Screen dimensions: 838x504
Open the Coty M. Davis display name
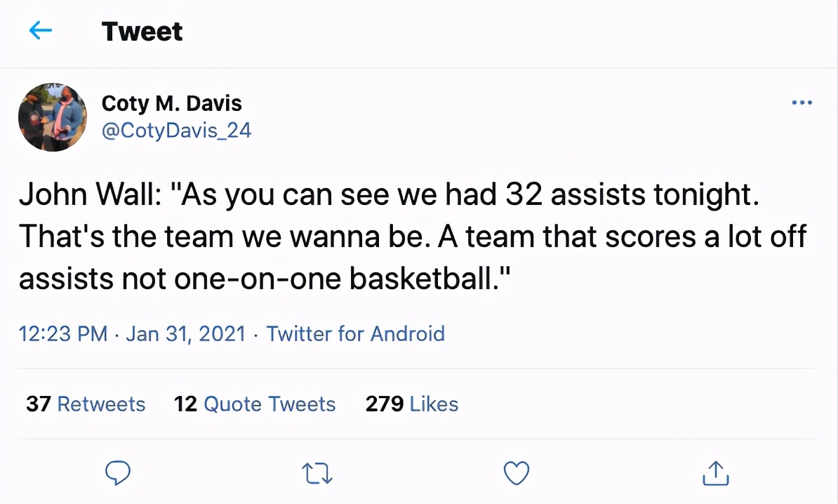(171, 104)
